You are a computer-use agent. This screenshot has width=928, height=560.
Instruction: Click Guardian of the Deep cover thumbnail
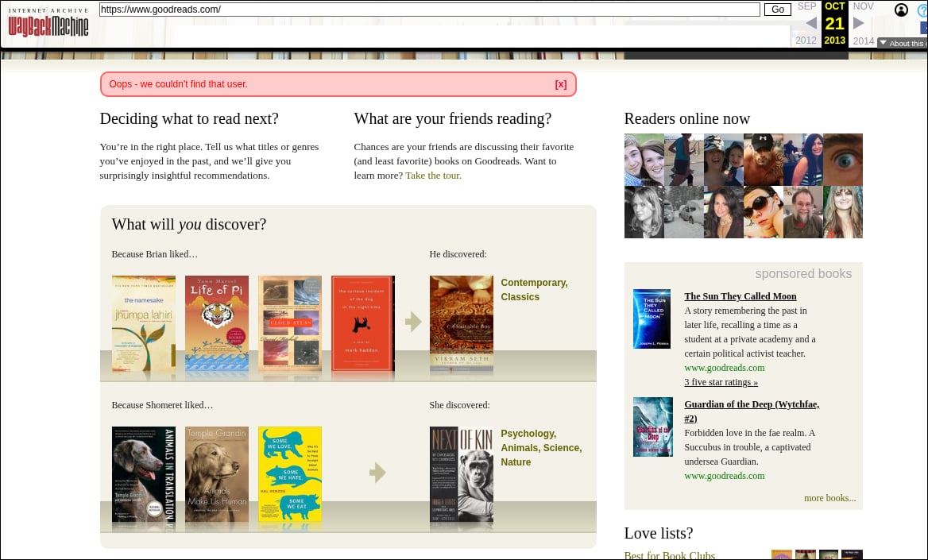tap(653, 427)
